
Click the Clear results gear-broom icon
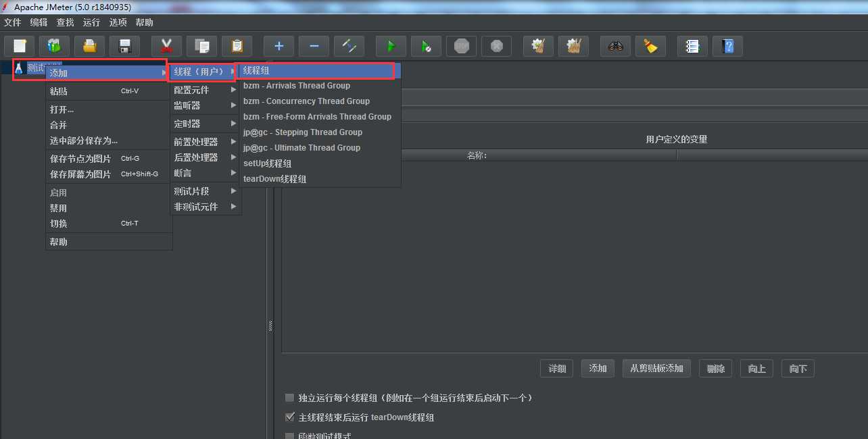click(x=538, y=46)
